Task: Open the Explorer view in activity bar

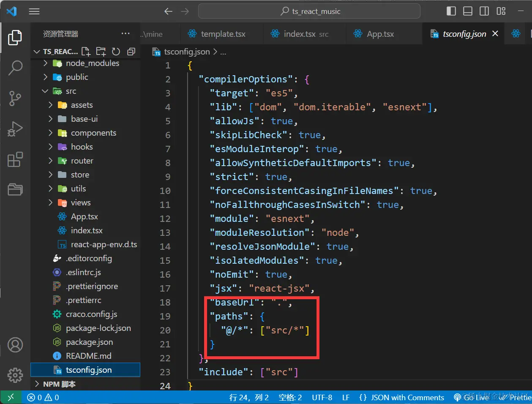Action: [15, 38]
